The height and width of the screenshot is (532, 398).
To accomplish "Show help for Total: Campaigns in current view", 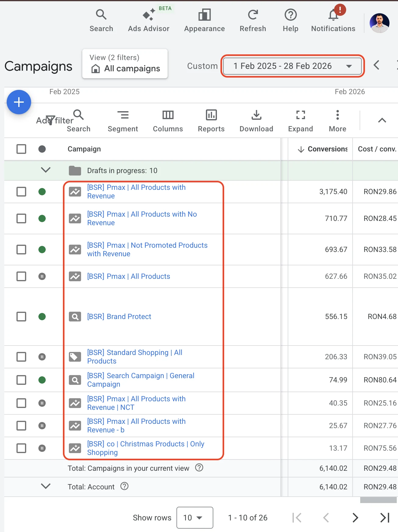I will (x=199, y=467).
